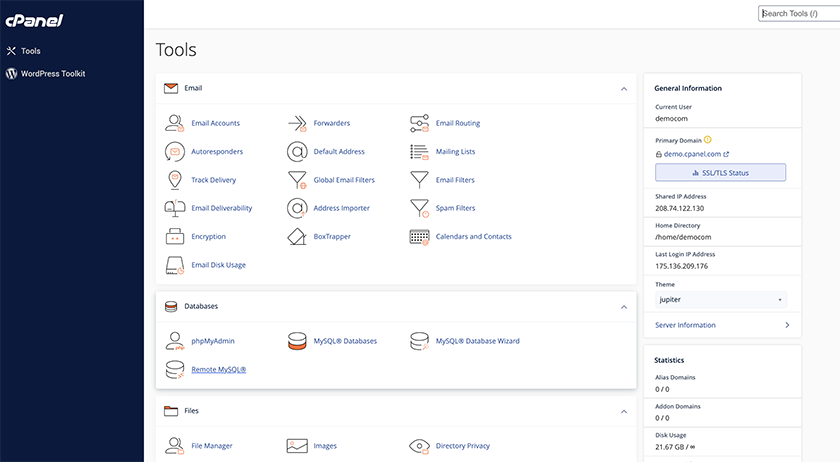The image size is (840, 462).
Task: Click the phpMyAdmin icon
Action: 175,341
